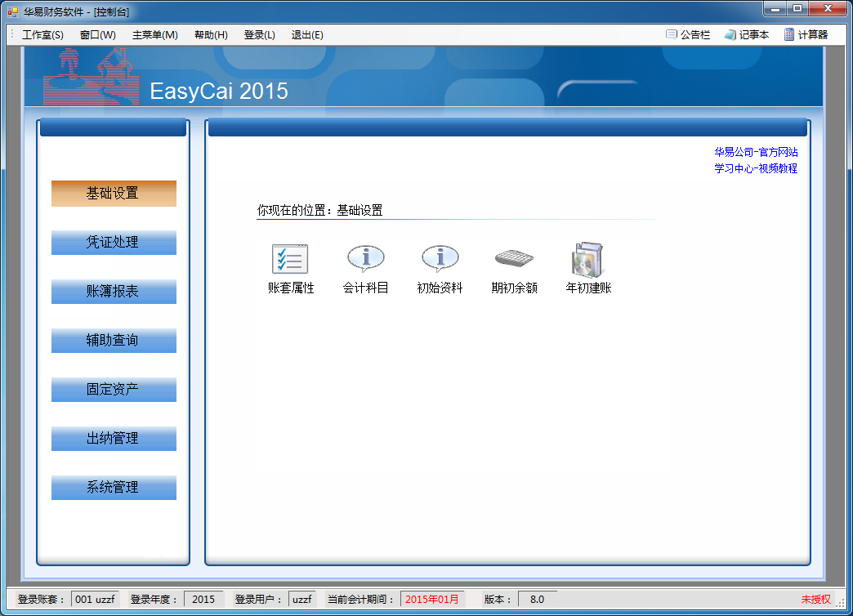Go to the 凭证处理 module
This screenshot has width=853, height=616.
tap(114, 242)
